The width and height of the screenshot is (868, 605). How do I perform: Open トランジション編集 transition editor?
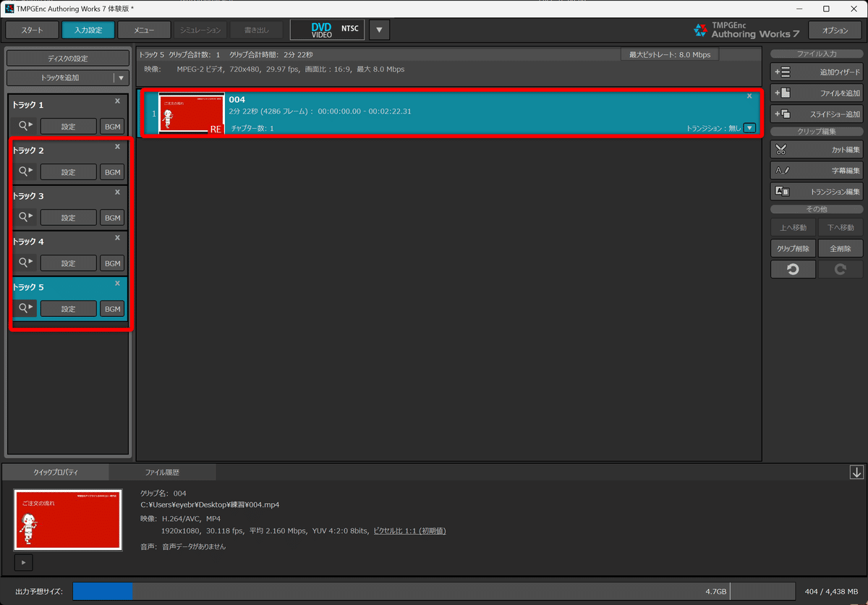pos(817,192)
